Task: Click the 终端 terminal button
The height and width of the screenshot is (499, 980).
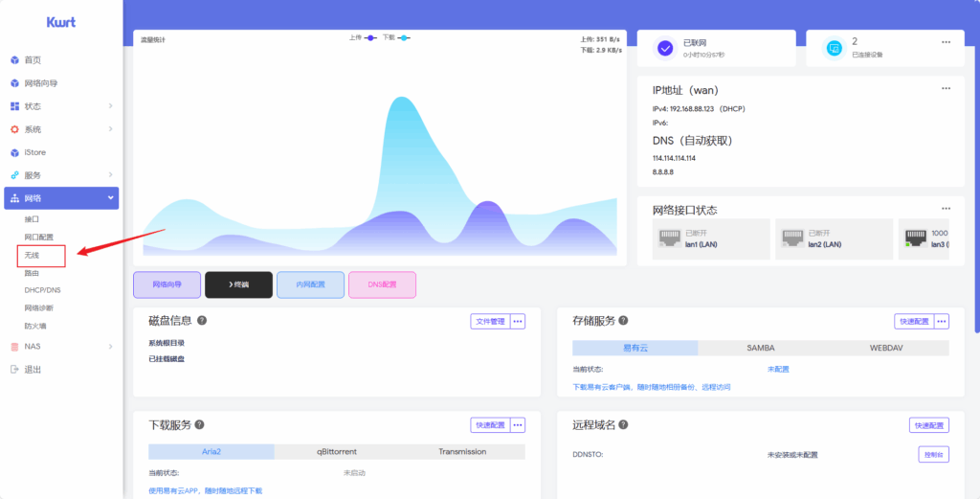Action: click(238, 284)
